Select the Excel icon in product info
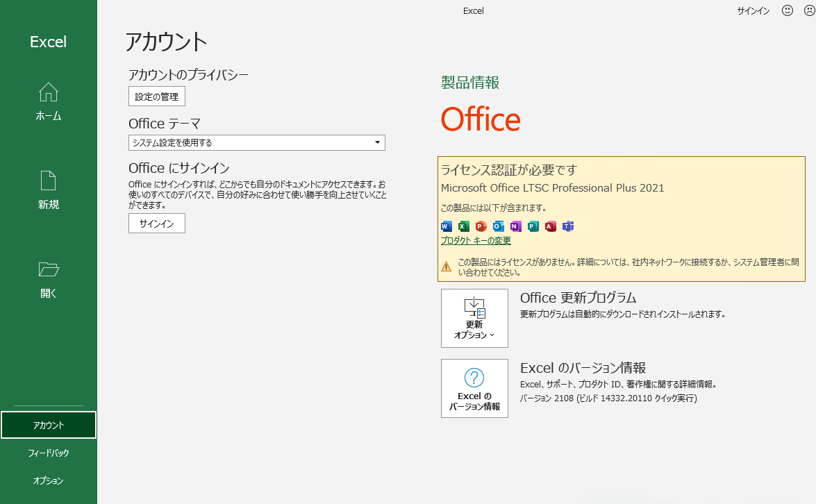Screen dimensions: 816x504 463,226
